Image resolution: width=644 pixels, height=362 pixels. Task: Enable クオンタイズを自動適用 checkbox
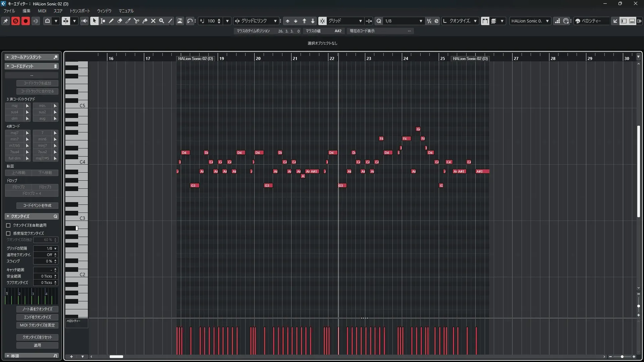click(x=8, y=225)
